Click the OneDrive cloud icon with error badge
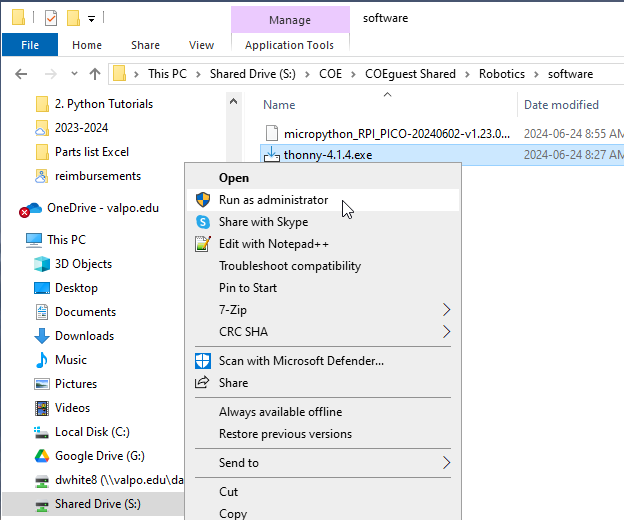The image size is (624, 520). click(x=31, y=209)
